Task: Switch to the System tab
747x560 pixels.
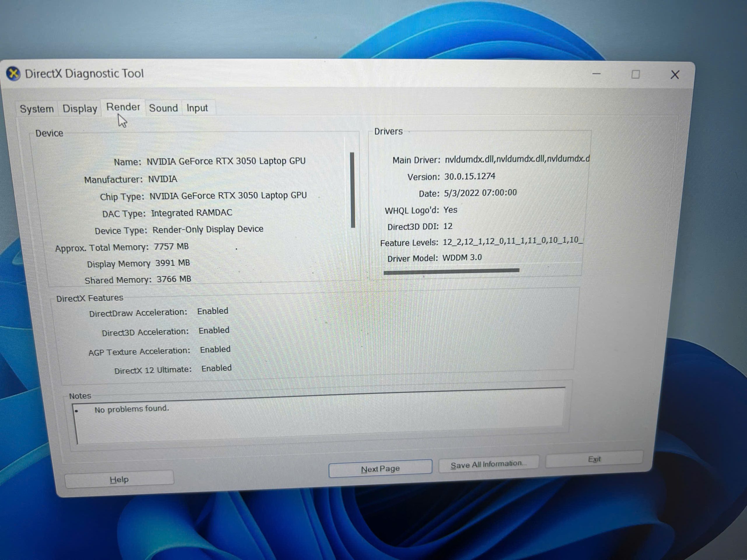Action: 37,109
